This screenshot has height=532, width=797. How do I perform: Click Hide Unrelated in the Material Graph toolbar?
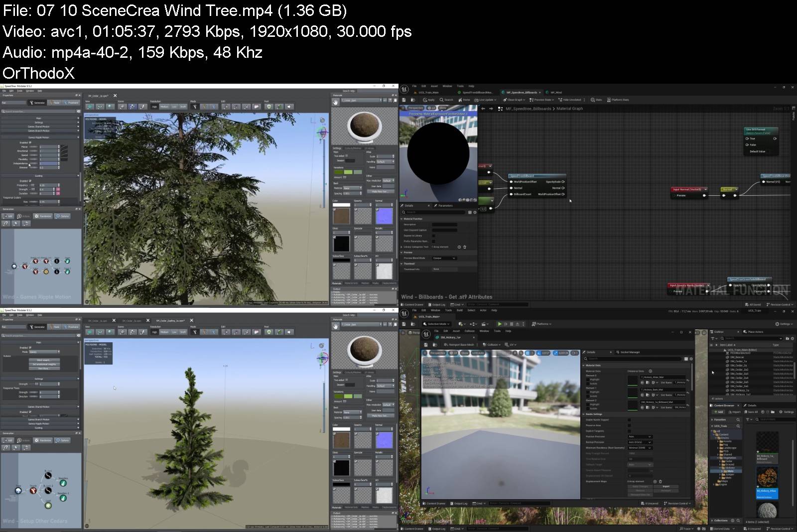pos(570,100)
